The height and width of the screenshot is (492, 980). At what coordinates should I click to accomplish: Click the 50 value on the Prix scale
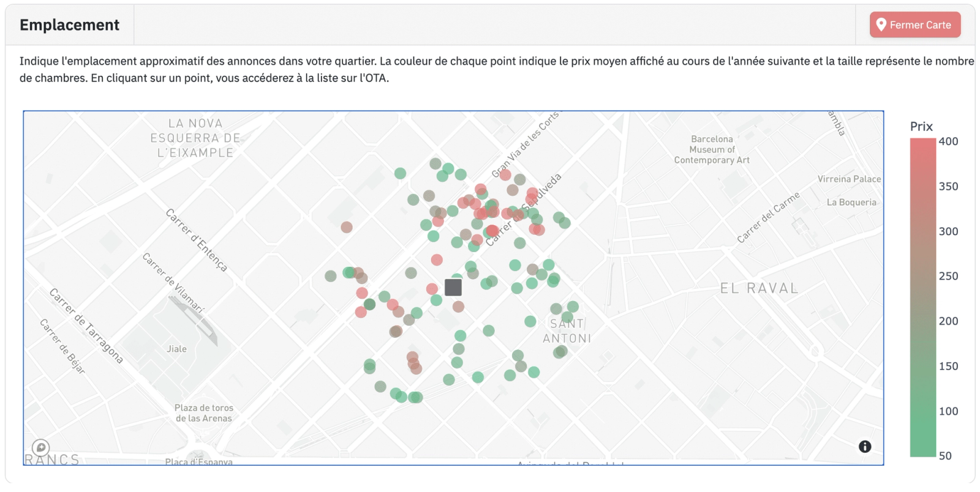(x=945, y=456)
